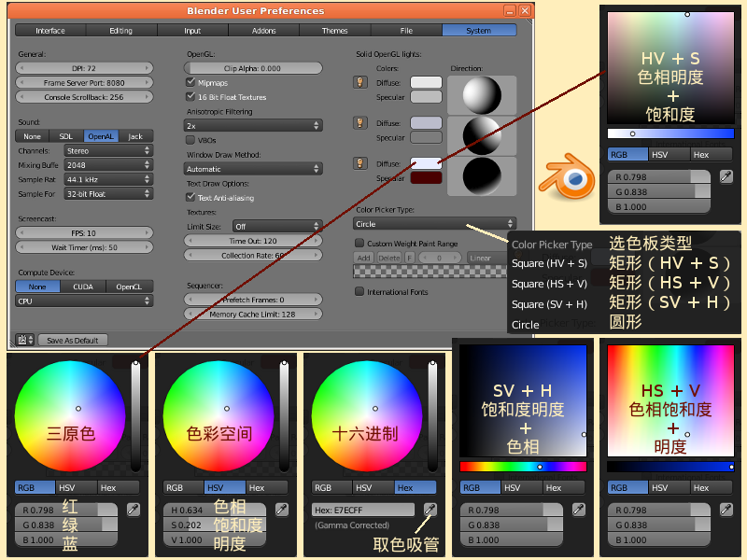Image resolution: width=747 pixels, height=560 pixels.
Task: Select OpenAL sound device
Action: (x=101, y=136)
